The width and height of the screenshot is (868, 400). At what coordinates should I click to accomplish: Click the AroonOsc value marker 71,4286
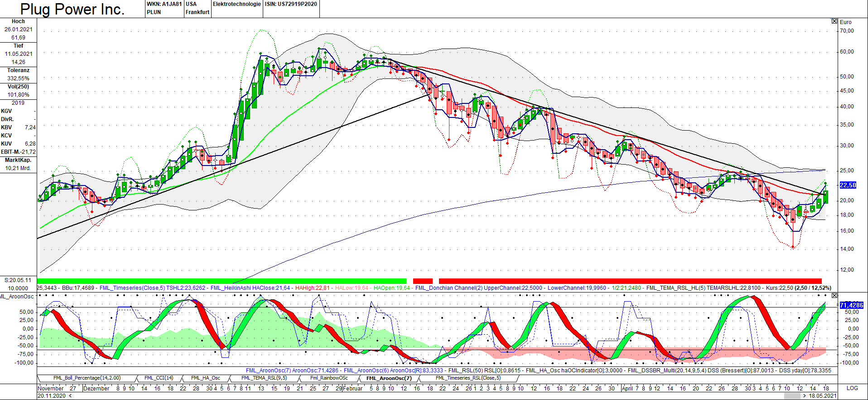(852, 305)
